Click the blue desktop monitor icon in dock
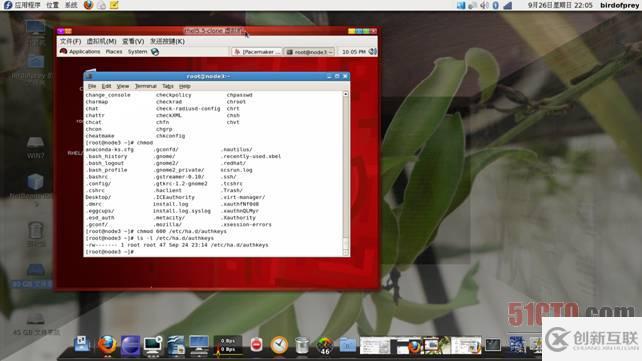 point(199,345)
